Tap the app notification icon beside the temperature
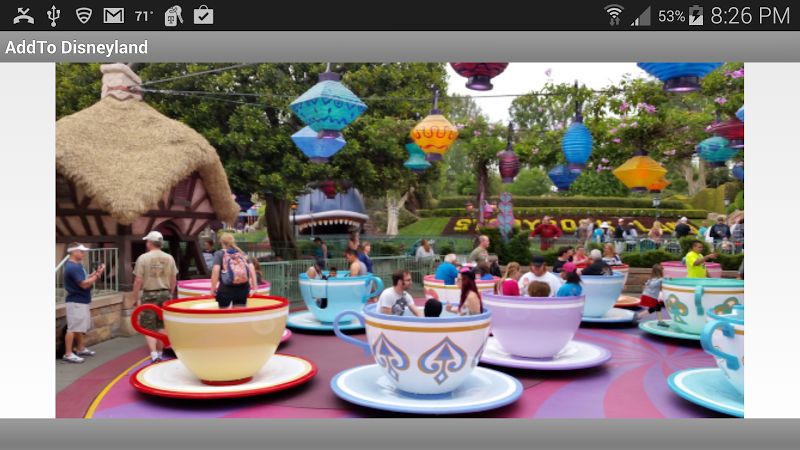The height and width of the screenshot is (450, 800). (x=174, y=15)
